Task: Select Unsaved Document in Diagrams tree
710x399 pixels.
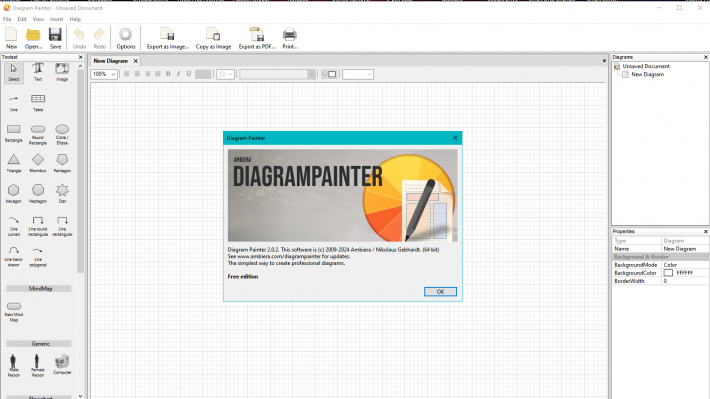Action: click(x=646, y=66)
